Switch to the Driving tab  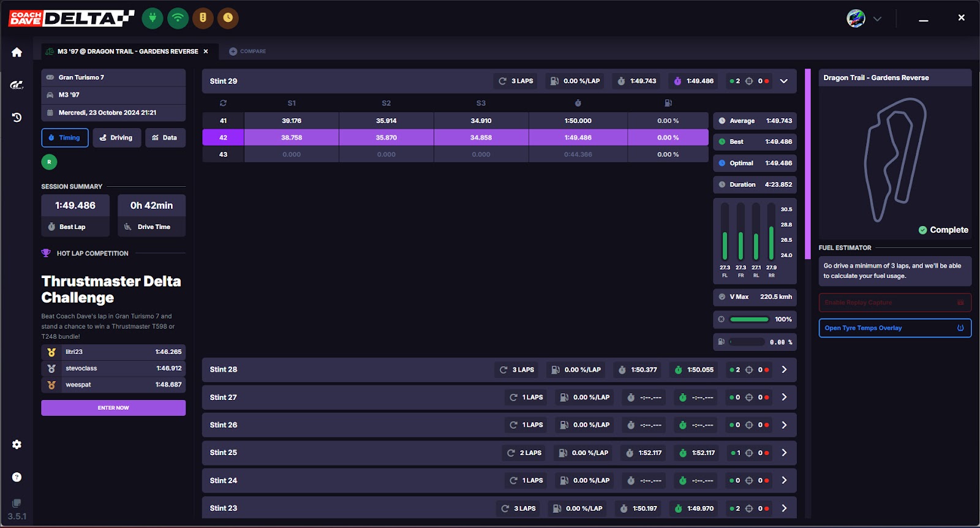pos(116,138)
